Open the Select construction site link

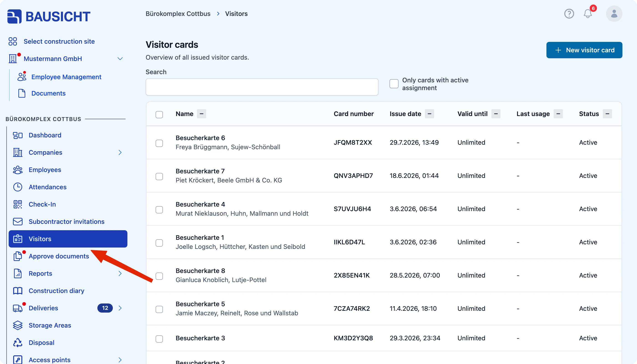(59, 41)
